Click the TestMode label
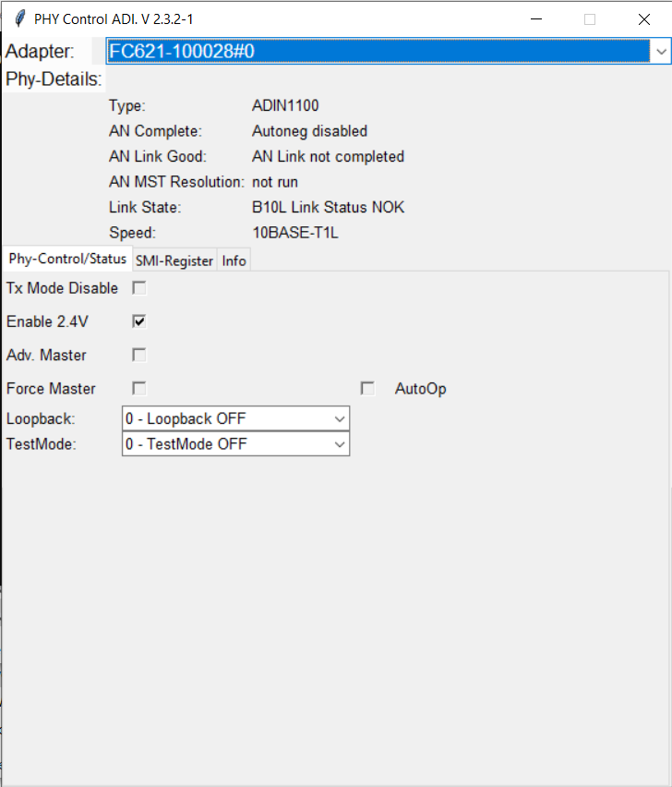This screenshot has width=672, height=787. 42,444
